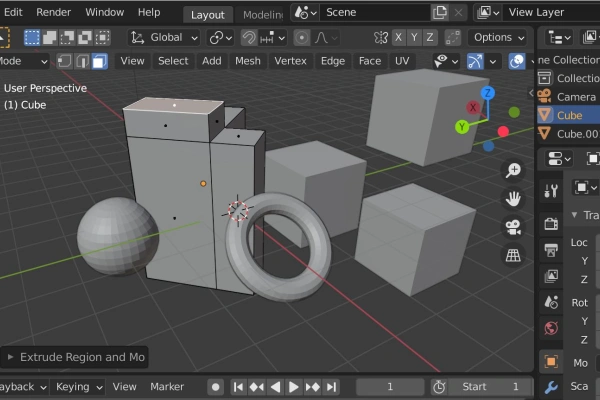Image resolution: width=600 pixels, height=400 pixels.
Task: Open the object Mode dropdown
Action: pos(23,61)
